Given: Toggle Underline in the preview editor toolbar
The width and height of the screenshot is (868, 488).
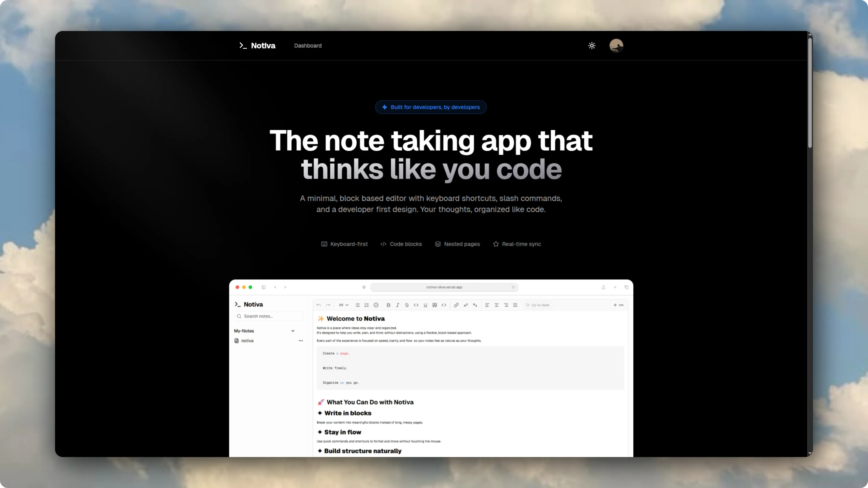Looking at the screenshot, I should 425,305.
